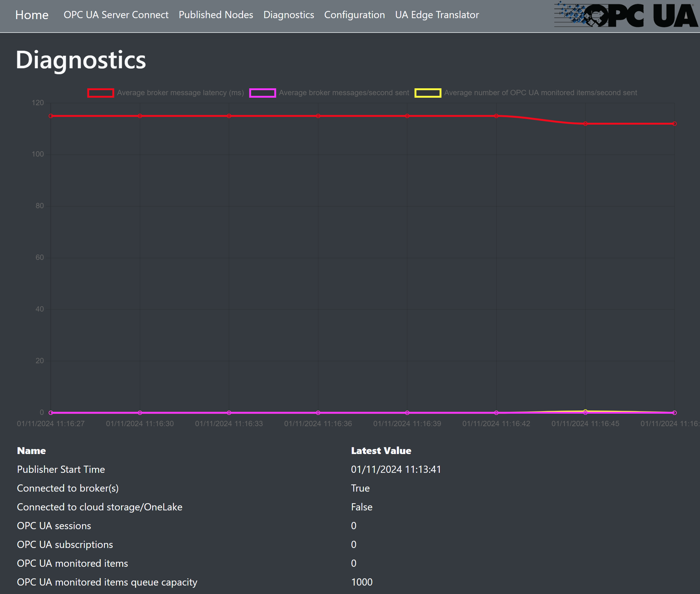Hide Average broker message latency series label

[x=180, y=93]
